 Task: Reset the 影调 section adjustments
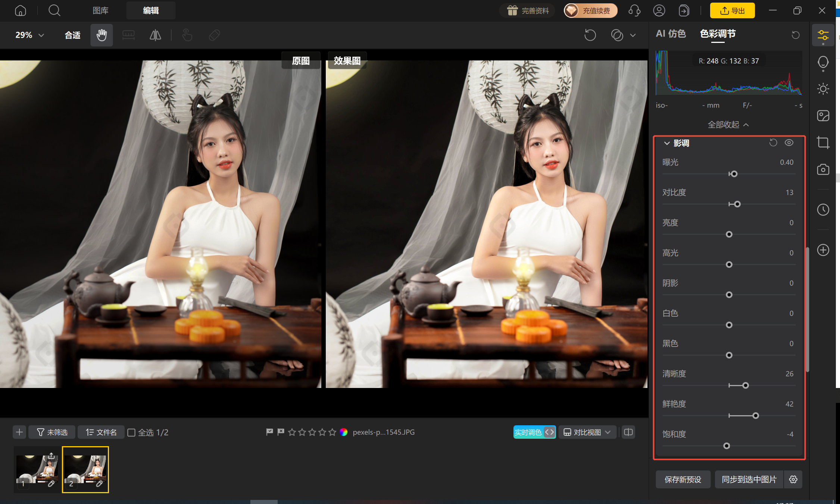click(x=773, y=143)
